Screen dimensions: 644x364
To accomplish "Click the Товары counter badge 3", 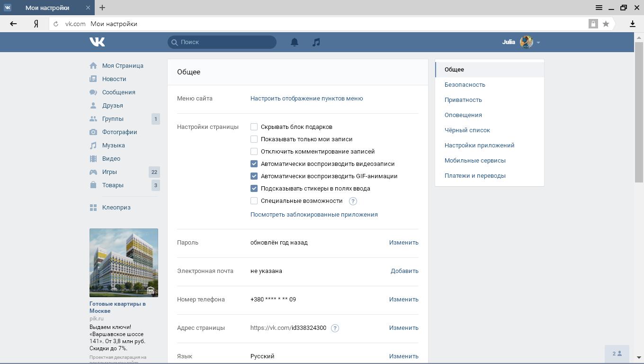I will tap(155, 185).
